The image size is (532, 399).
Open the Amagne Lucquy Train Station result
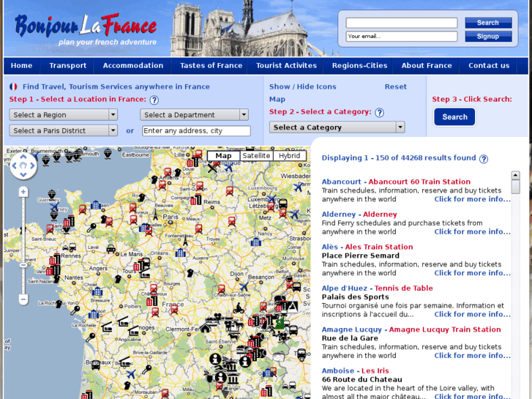click(445, 329)
